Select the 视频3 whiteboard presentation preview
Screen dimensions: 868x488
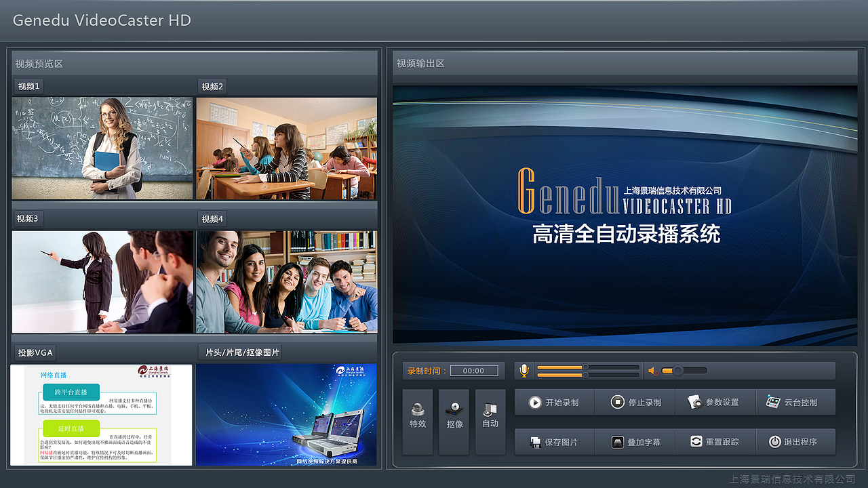(x=102, y=282)
